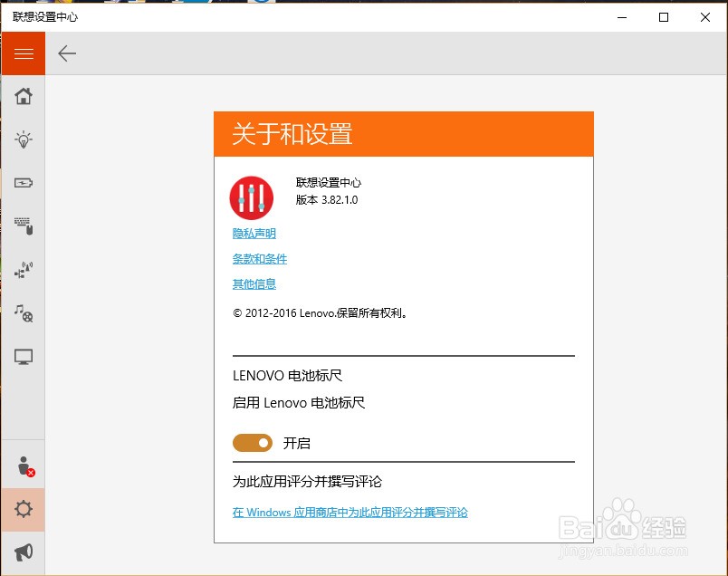Open the Windows store rate and review link

pyautogui.click(x=350, y=513)
